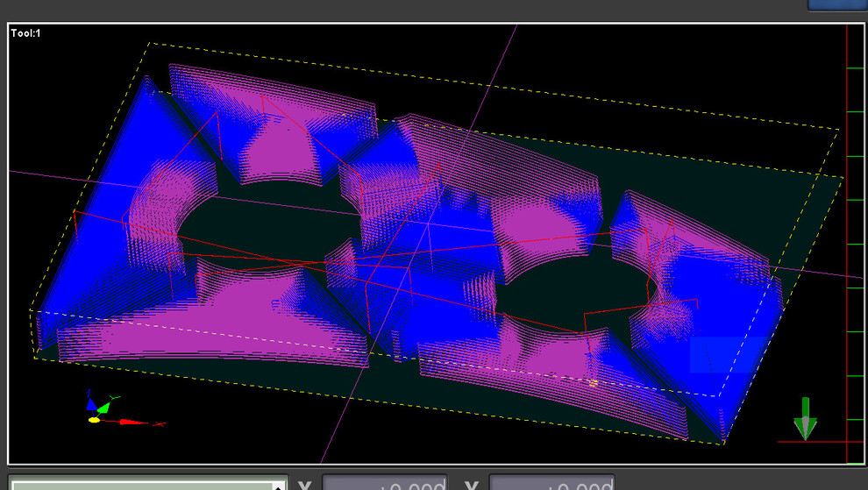Click the vertical tick-mark scale on the right edge
Viewport: 868px width, 490px height.
point(855,244)
